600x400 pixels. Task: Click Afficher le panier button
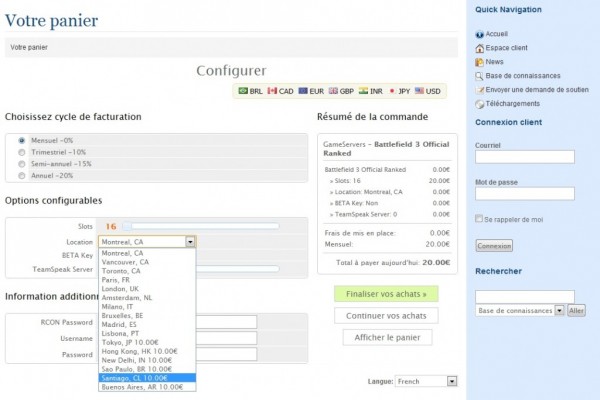tap(387, 338)
